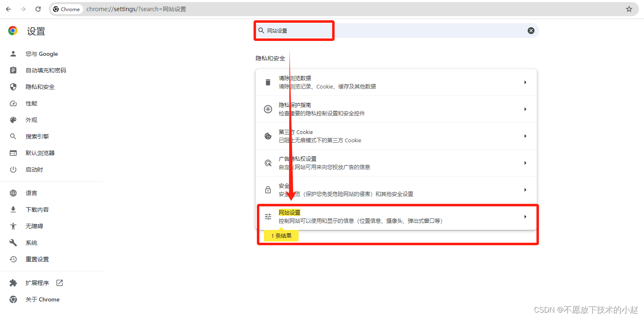Focus the settings search field containing 网站设置
The image size is (644, 318).
coord(396,31)
